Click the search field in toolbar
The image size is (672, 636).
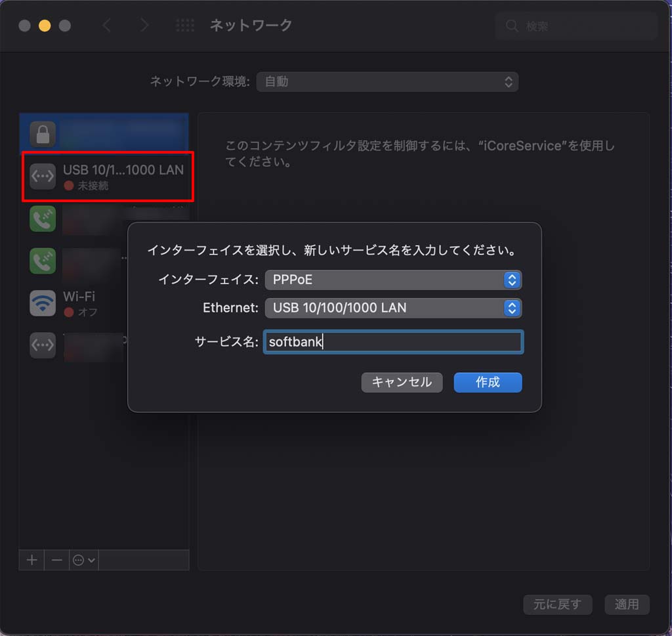[577, 26]
